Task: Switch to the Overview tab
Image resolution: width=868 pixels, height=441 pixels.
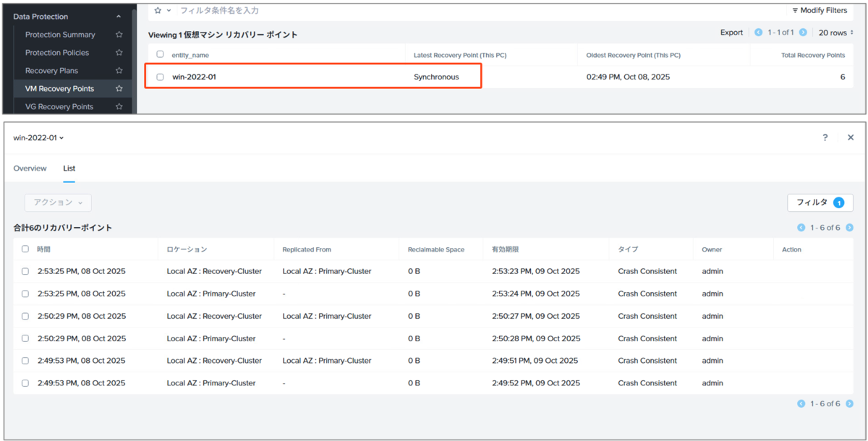Action: pyautogui.click(x=30, y=168)
